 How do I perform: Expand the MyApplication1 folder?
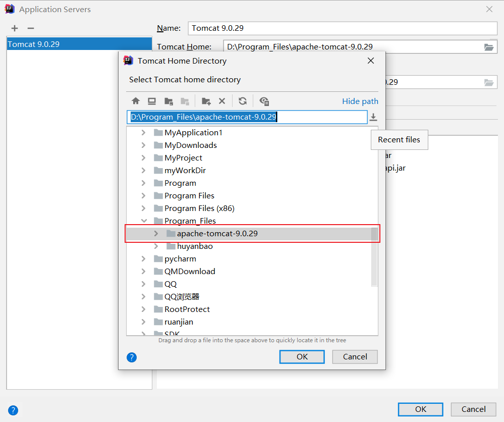click(143, 133)
